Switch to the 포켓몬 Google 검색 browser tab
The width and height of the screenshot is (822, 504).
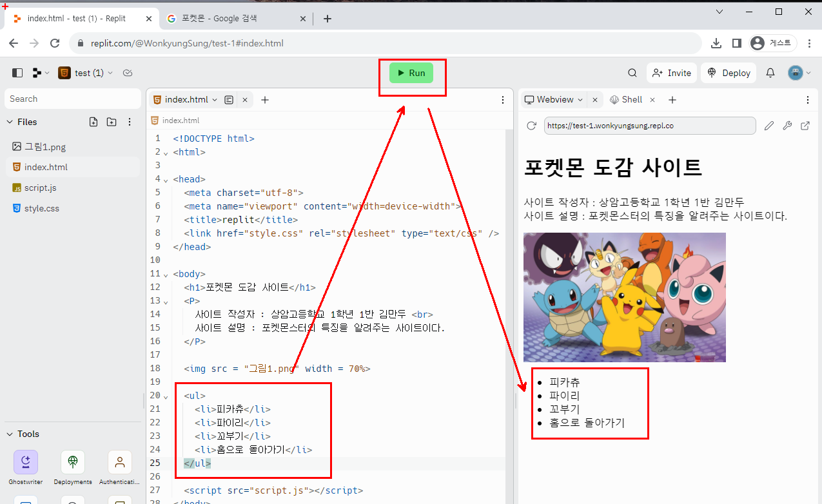coord(236,19)
